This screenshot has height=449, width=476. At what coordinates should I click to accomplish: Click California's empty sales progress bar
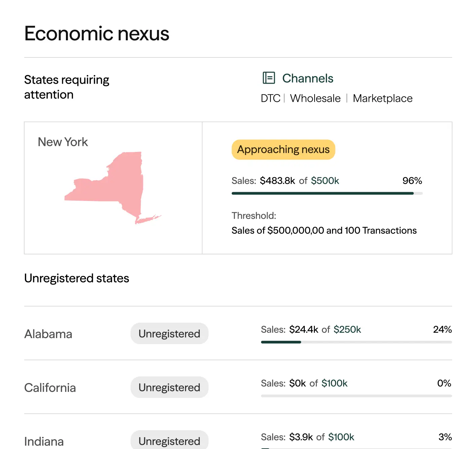coord(356,396)
